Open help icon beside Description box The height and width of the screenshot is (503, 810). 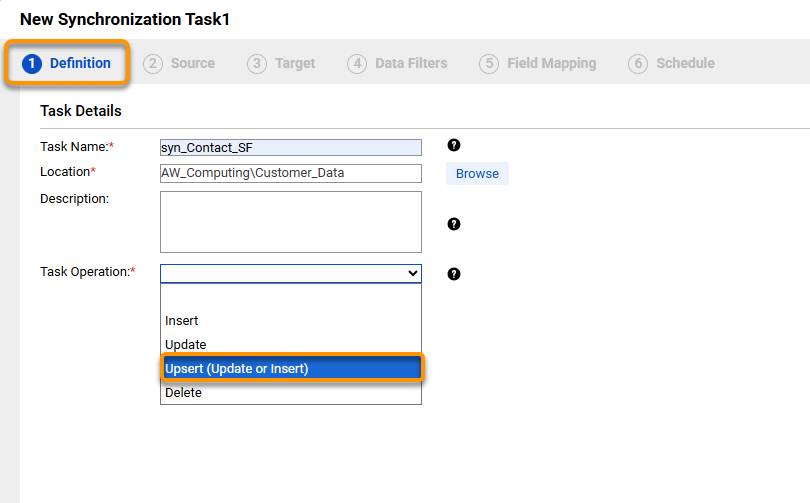[454, 224]
